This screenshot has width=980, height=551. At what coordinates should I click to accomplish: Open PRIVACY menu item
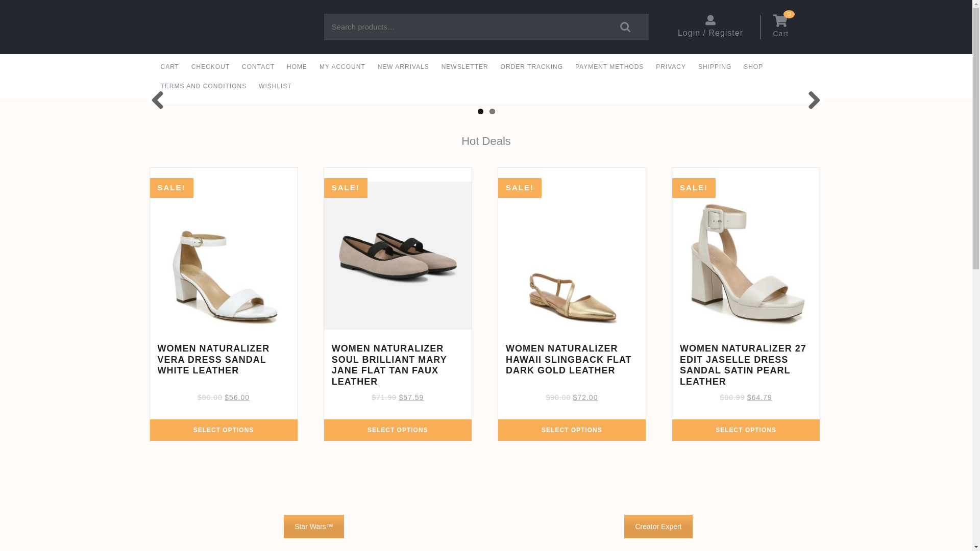tap(671, 67)
